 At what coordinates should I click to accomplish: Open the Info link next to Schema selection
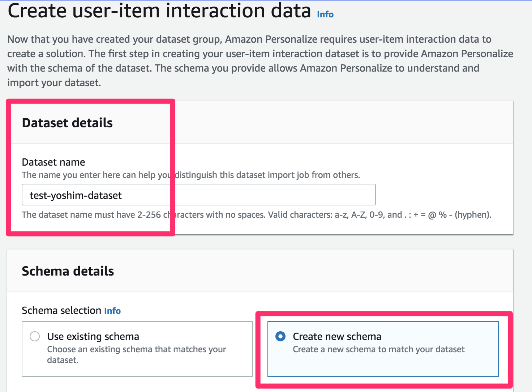[x=112, y=311]
